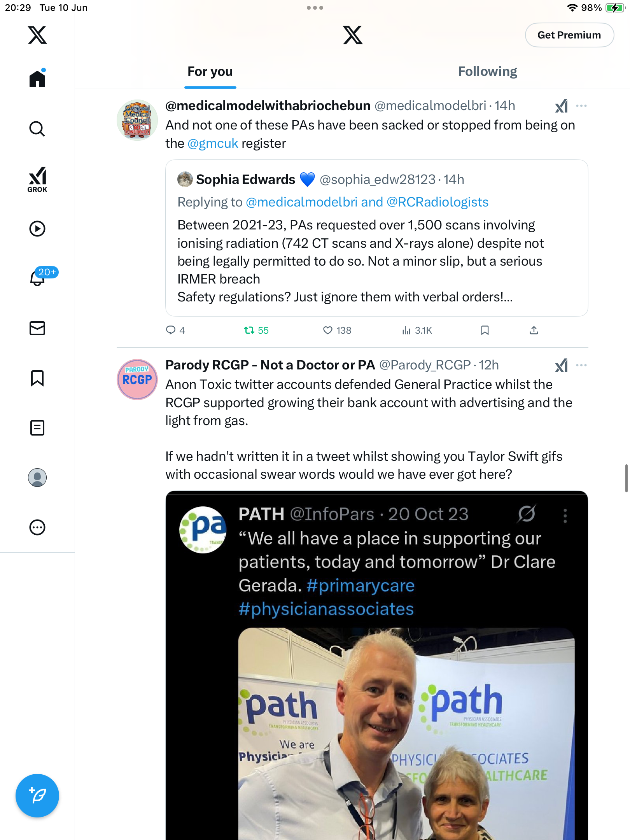This screenshot has height=840, width=630.
Task: Switch to the Following tab
Action: pyautogui.click(x=488, y=72)
